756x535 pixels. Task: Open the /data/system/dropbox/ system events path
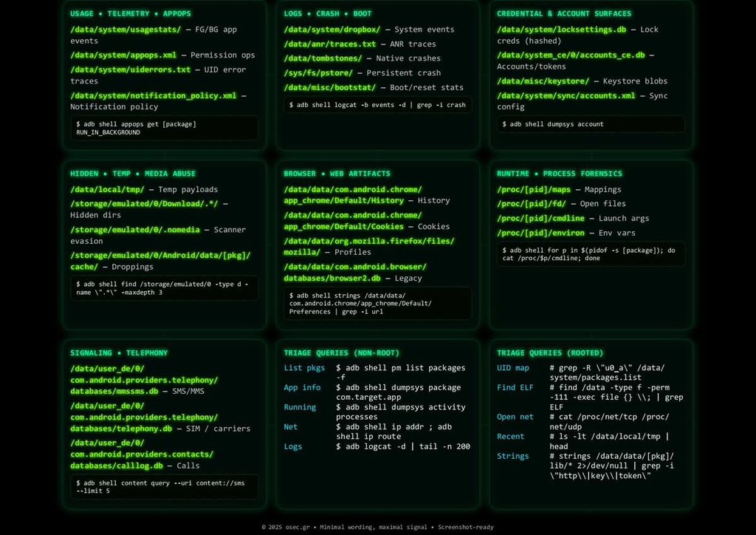click(331, 30)
